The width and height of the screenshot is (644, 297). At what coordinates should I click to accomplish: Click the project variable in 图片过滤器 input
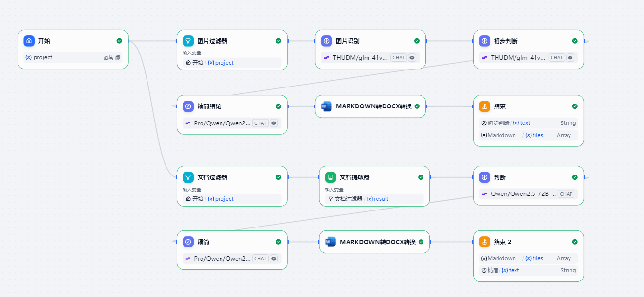(221, 63)
